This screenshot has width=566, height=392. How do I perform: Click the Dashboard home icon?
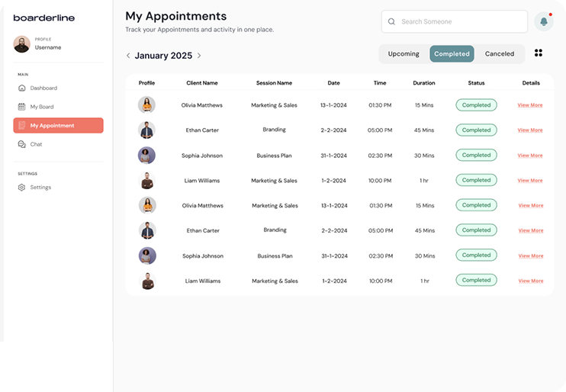coord(22,88)
